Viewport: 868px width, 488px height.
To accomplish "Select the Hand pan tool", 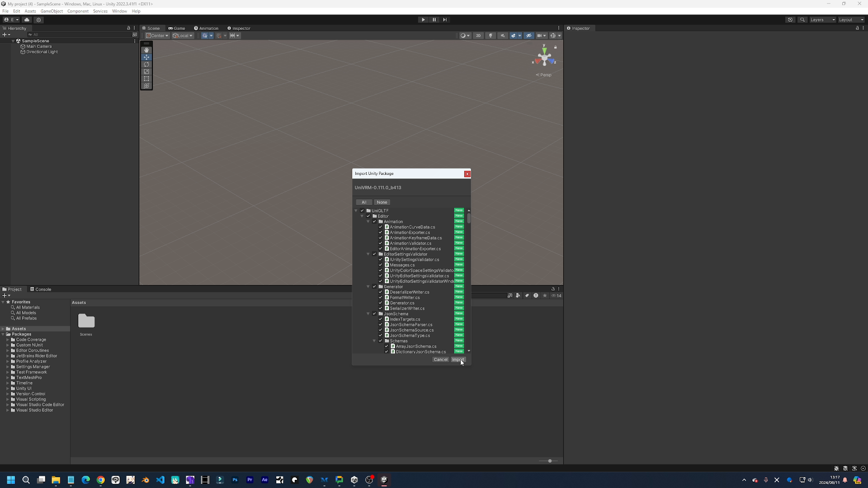I will pyautogui.click(x=146, y=50).
